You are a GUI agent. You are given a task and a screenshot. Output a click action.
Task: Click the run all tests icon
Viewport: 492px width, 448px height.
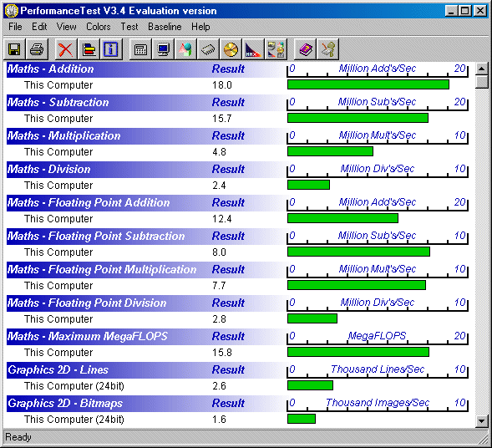pos(276,49)
